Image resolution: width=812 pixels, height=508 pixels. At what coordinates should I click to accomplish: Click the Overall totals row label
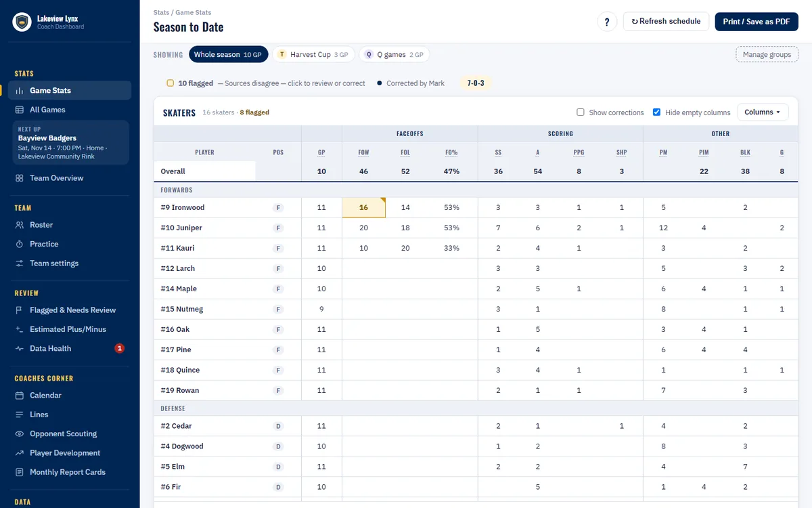tap(173, 171)
